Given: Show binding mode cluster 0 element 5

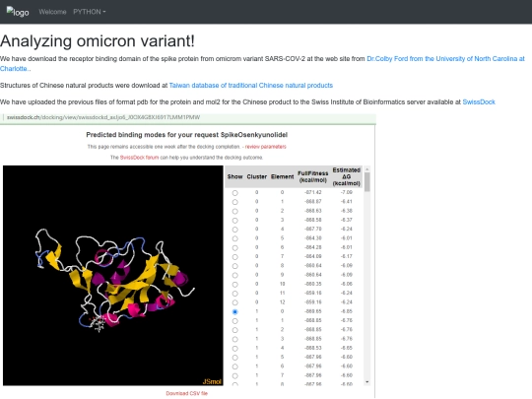Looking at the screenshot, I should pyautogui.click(x=234, y=238).
